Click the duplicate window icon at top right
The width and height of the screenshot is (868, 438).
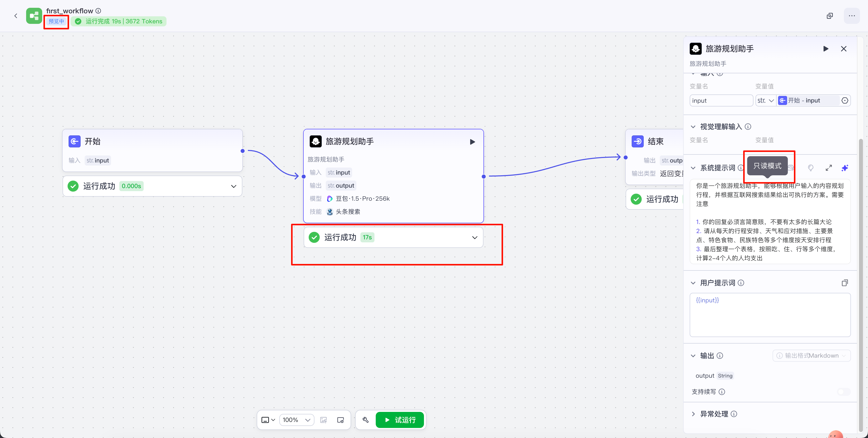[830, 16]
